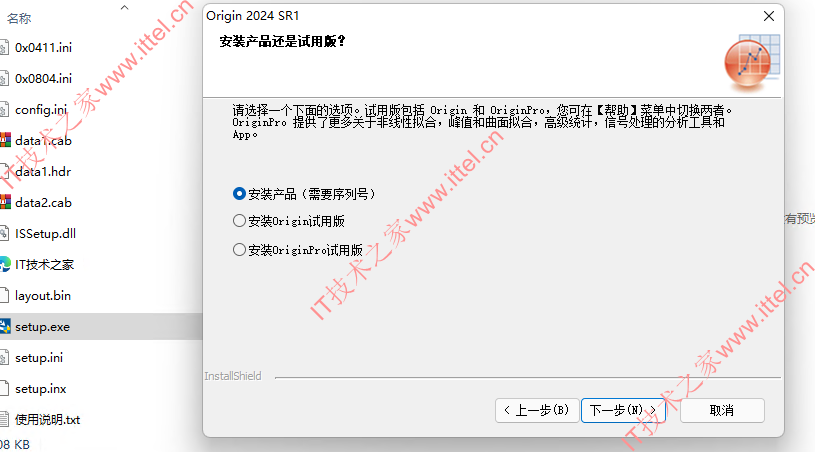Close the Origin 2024 SR1 dialog
Screen dimensions: 815x452
point(769,16)
